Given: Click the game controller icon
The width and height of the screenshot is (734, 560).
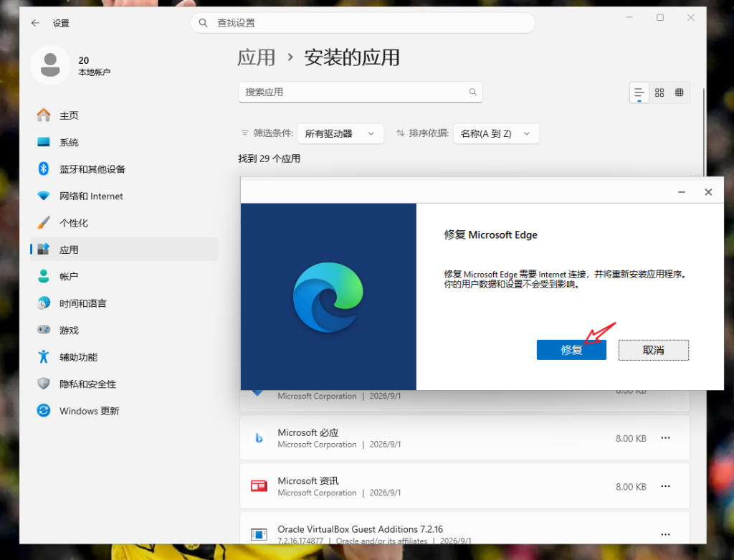Looking at the screenshot, I should click(x=44, y=330).
